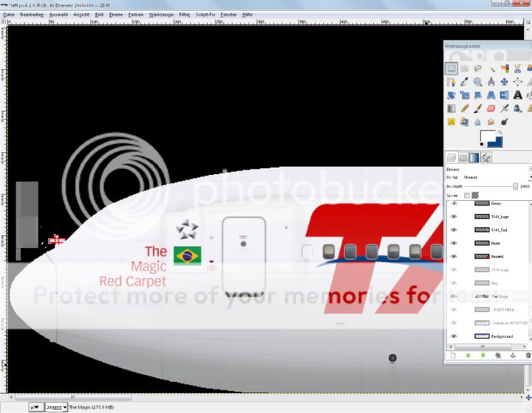Select the Ellipse Select tool
532x413 pixels.
[465, 69]
